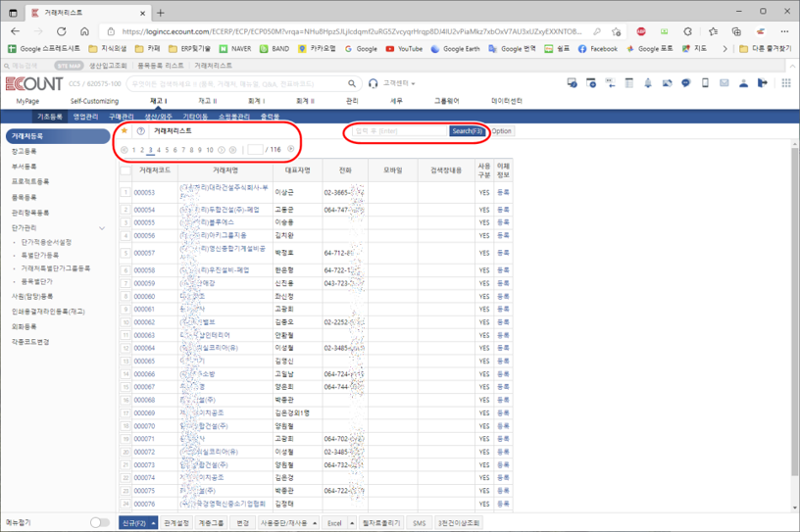This screenshot has height=532, width=800.
Task: Click the calculator icon in top toolbar
Action: coord(629,82)
